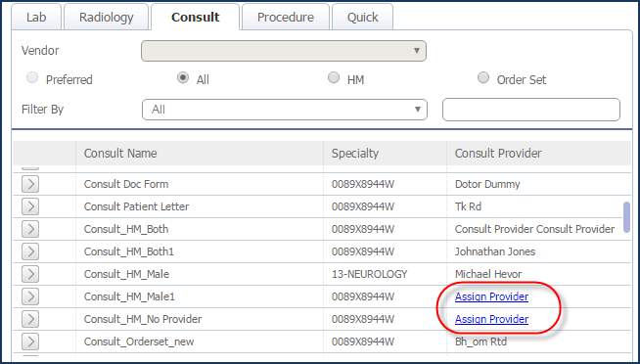Choose the Order Set radio button
Screen dimensions: 640x364
click(483, 77)
